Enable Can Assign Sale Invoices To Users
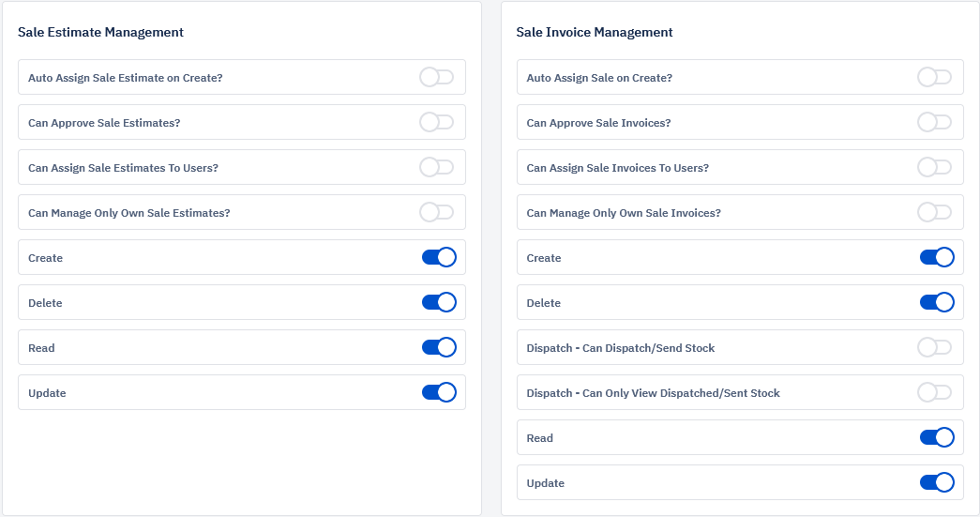Screen dimensions: 980x517 (934, 167)
